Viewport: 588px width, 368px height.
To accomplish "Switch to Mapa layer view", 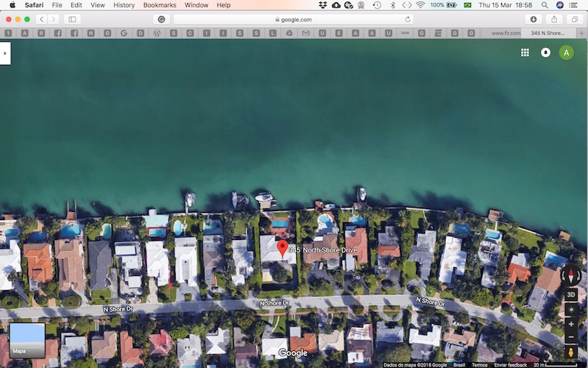I will [x=27, y=340].
